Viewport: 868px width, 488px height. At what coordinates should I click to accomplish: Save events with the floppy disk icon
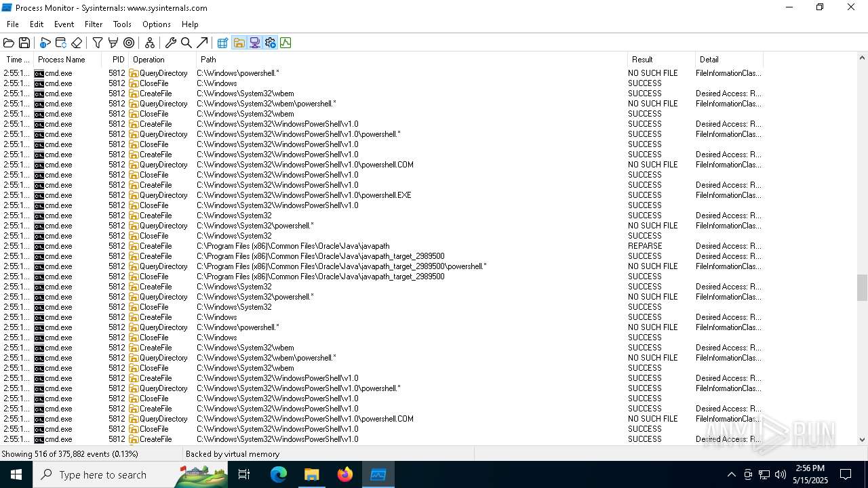click(24, 43)
